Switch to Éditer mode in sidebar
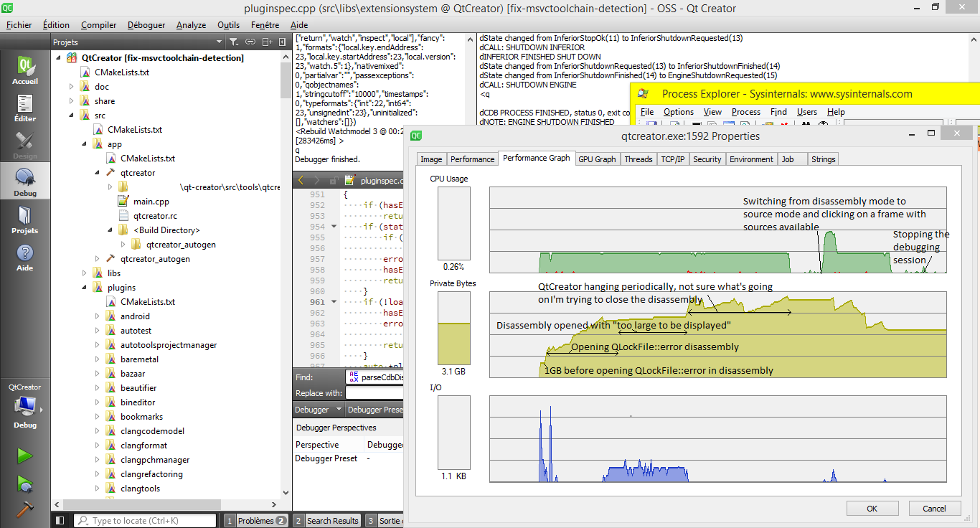Viewport: 980px width, 528px height. (25, 108)
